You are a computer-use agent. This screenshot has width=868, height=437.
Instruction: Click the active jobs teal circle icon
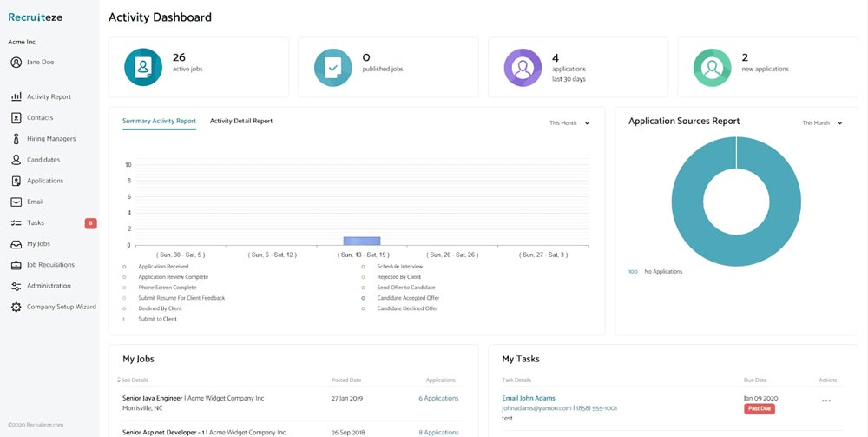click(x=143, y=67)
